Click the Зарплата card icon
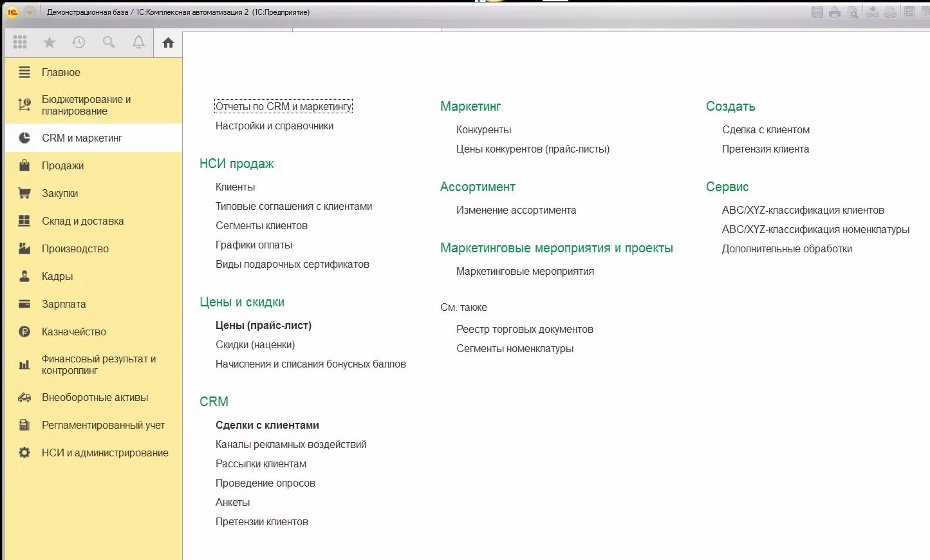The height and width of the screenshot is (560, 930). (24, 304)
